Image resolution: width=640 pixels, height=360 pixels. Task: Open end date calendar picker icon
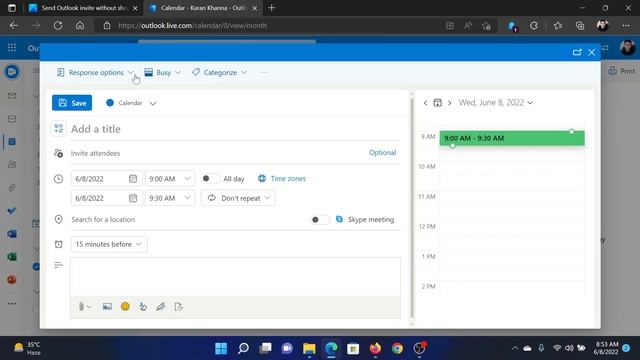pos(133,198)
